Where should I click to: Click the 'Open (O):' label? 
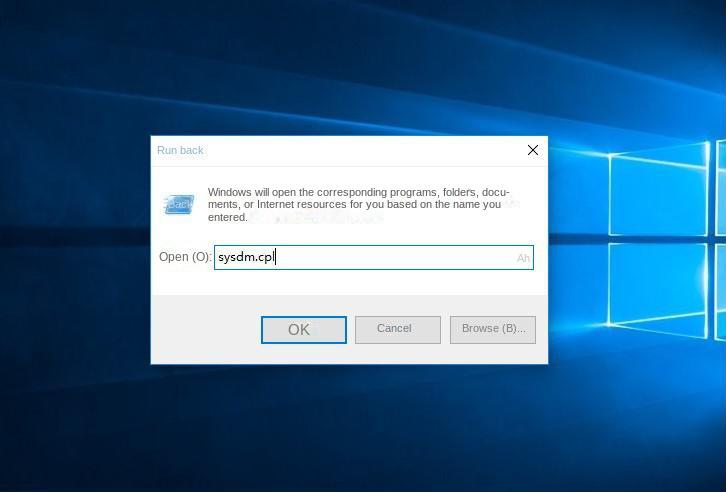(x=185, y=257)
